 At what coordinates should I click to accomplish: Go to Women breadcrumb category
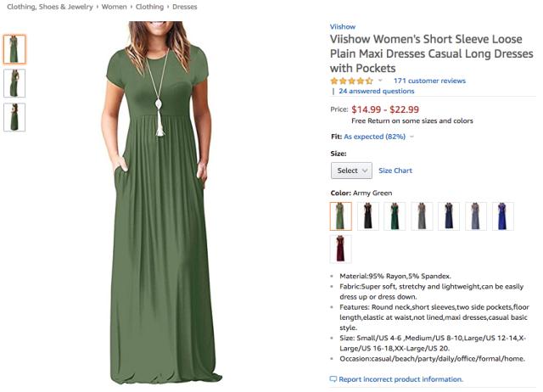click(x=114, y=7)
